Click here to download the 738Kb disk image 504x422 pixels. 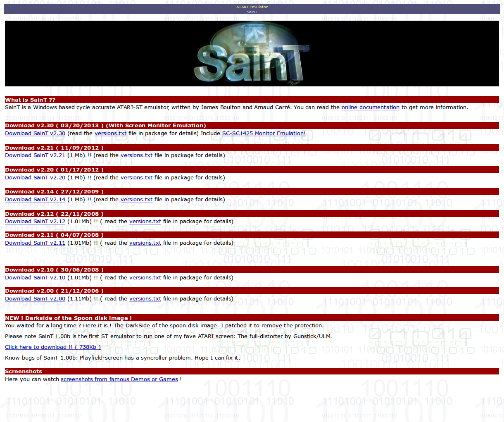click(x=53, y=347)
